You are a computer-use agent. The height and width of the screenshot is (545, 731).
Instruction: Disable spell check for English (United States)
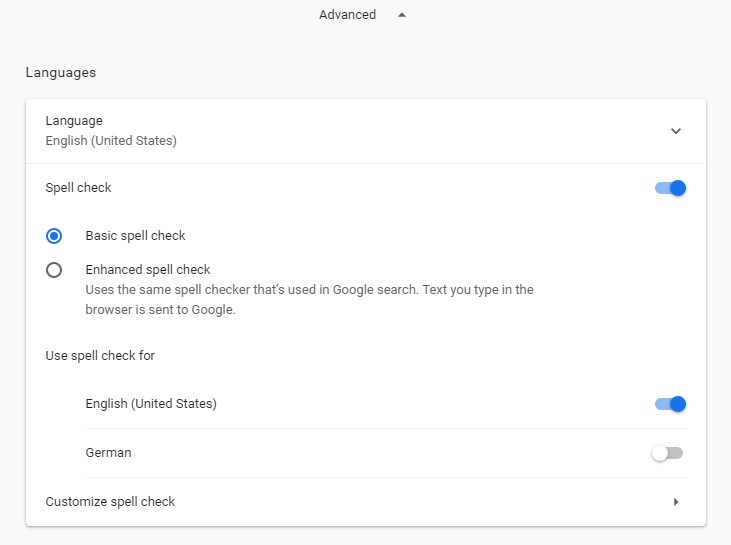(670, 404)
